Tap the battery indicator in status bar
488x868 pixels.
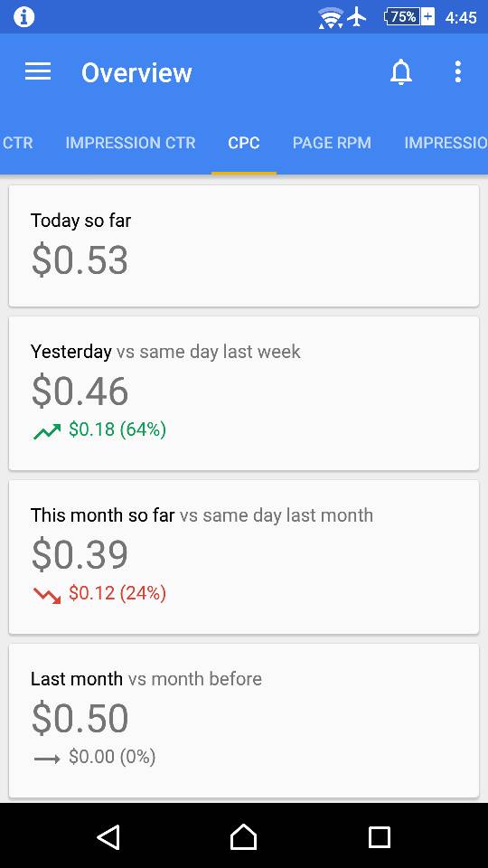click(409, 17)
